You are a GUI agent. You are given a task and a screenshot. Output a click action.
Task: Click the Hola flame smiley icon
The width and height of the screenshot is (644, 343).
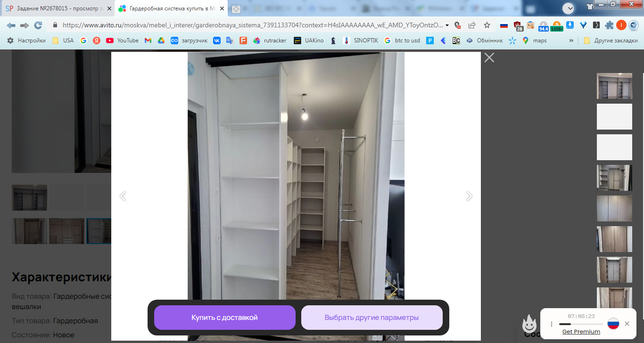pos(529,324)
